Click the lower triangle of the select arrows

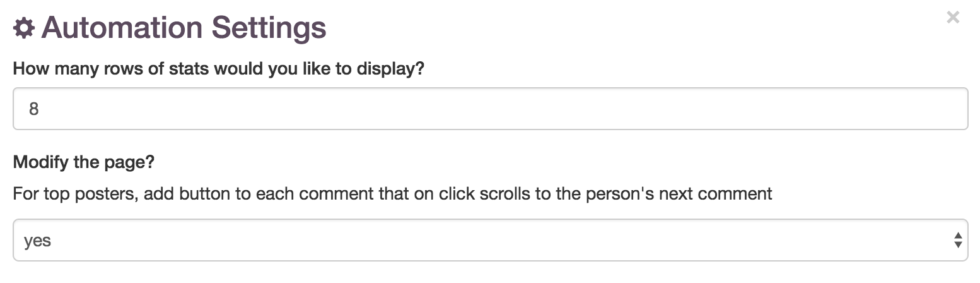coord(957,245)
